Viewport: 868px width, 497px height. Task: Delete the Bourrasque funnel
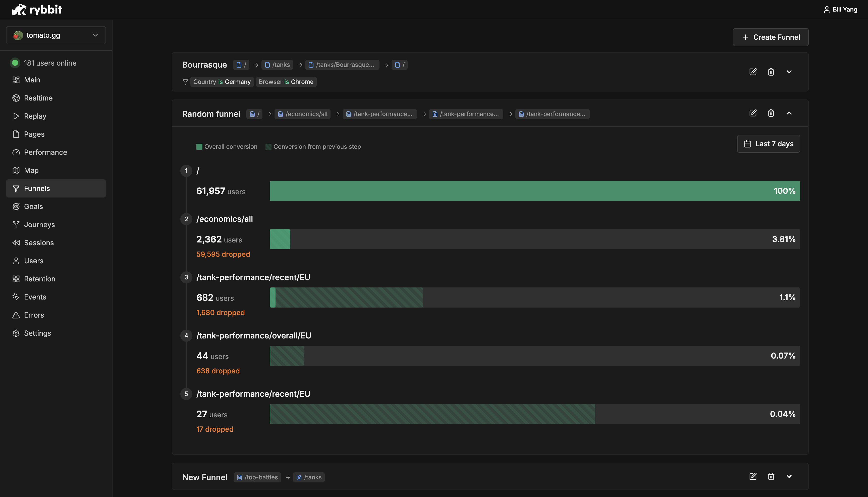771,72
